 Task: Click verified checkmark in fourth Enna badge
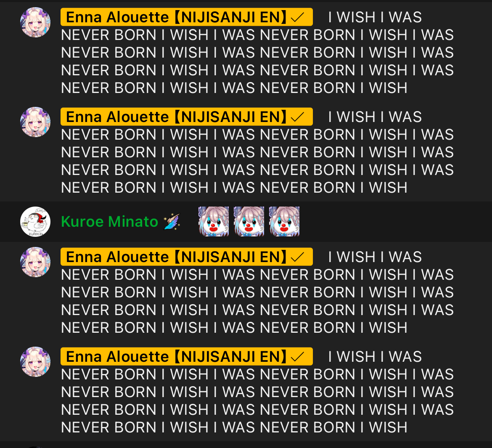[x=297, y=357]
